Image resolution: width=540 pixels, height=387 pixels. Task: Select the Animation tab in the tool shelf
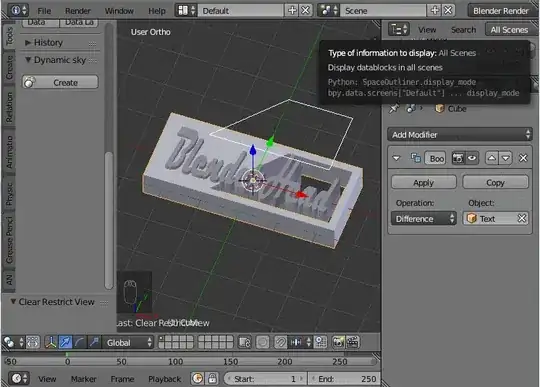coord(10,152)
